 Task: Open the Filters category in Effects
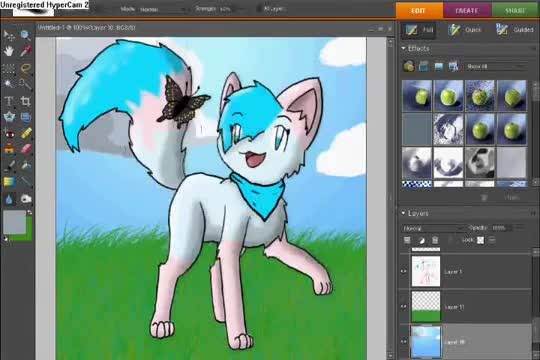tap(409, 66)
